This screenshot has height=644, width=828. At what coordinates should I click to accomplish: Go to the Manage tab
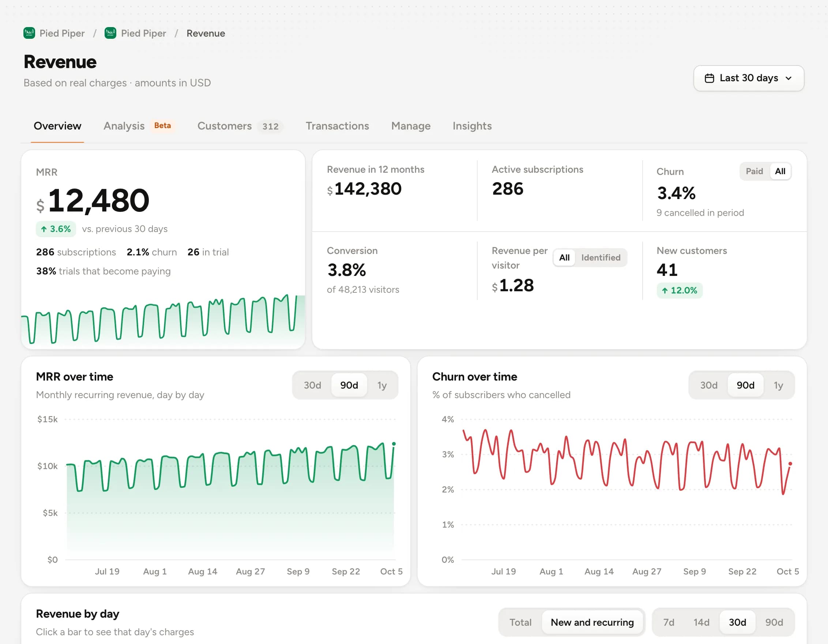click(x=411, y=126)
